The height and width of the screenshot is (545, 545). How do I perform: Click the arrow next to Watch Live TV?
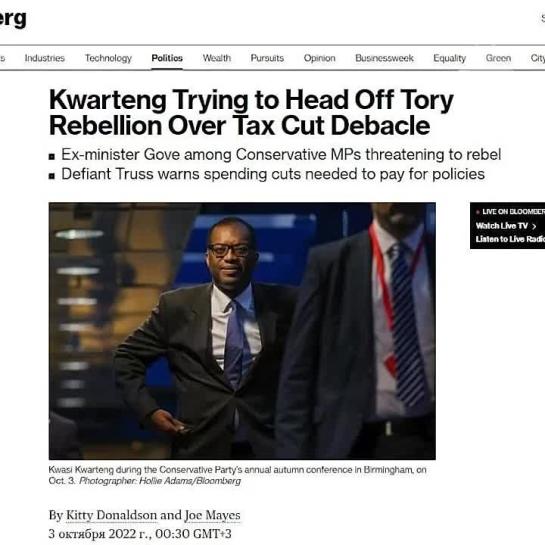(534, 226)
